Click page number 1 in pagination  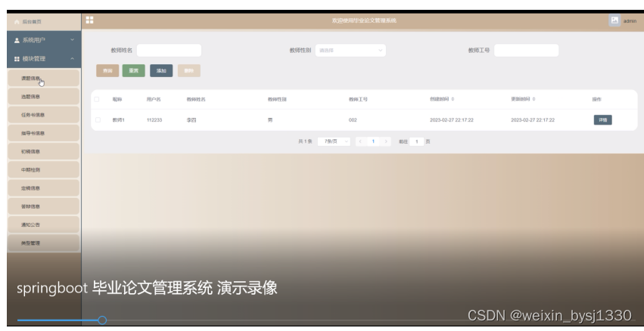[373, 141]
